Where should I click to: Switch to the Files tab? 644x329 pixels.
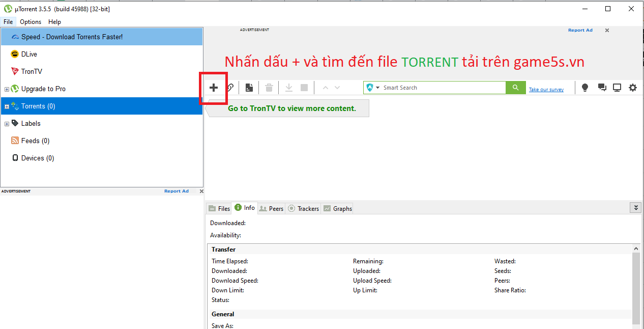click(x=219, y=208)
